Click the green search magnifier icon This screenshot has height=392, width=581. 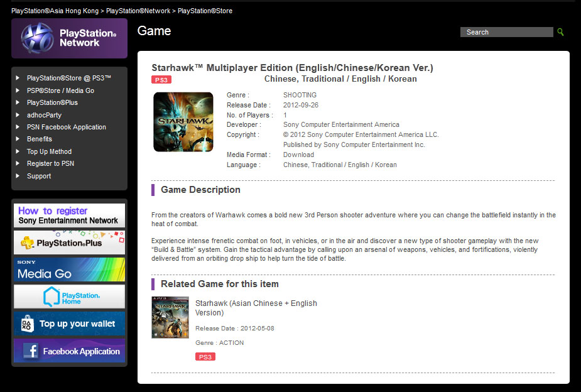click(x=560, y=32)
